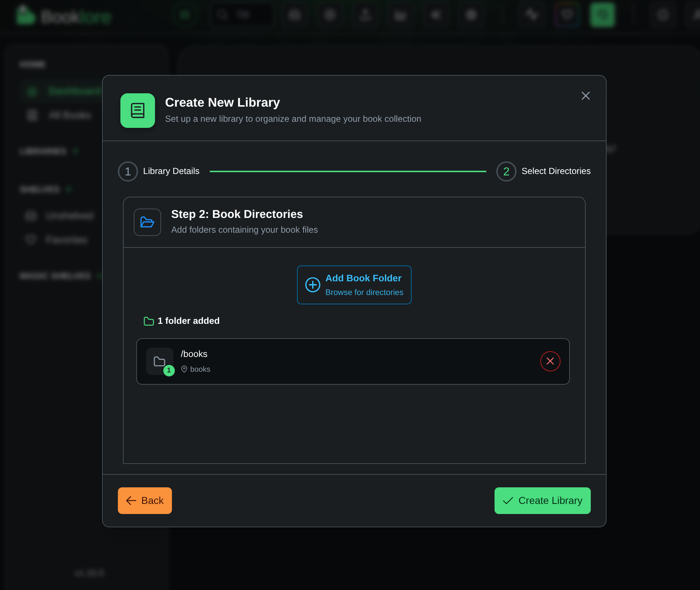Open the settings gear in the top bar
This screenshot has width=700, height=590.
point(663,15)
